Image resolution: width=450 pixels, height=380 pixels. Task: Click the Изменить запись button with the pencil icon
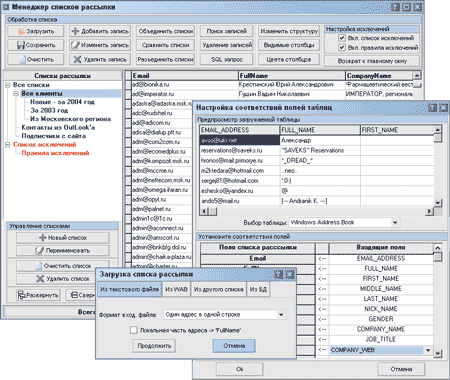100,45
